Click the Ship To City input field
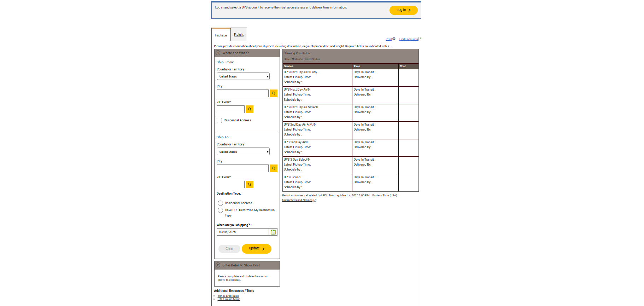Screen dimensions: 644x306 click(x=243, y=168)
